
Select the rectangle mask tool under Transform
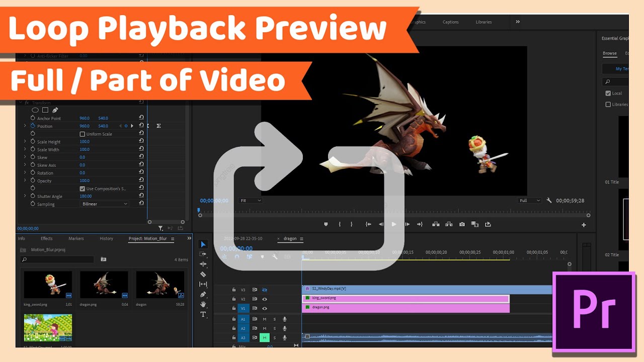[45, 110]
